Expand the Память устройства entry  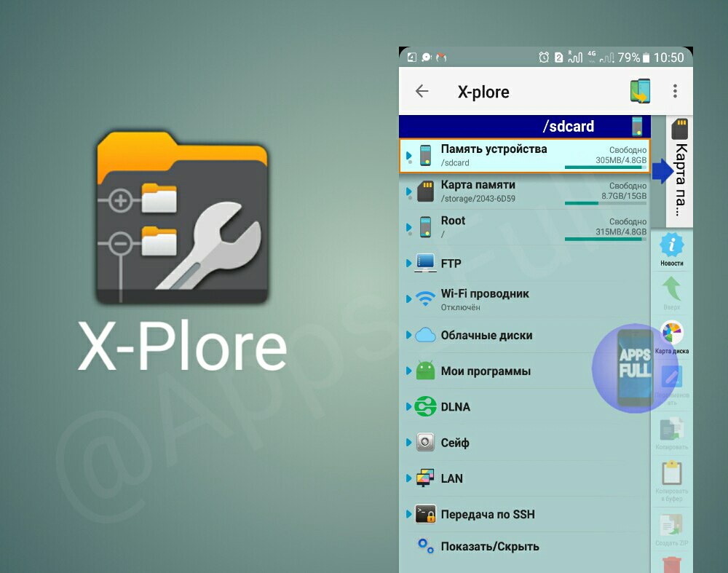408,156
